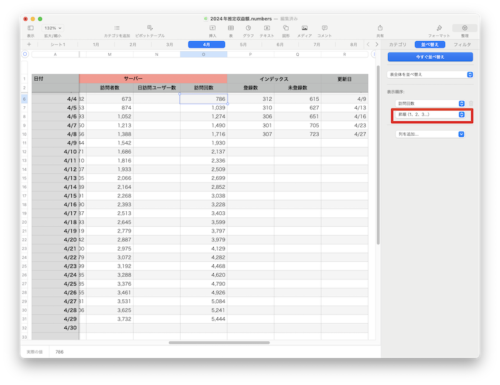Select column header M
The image size is (500, 385).
pyautogui.click(x=110, y=54)
